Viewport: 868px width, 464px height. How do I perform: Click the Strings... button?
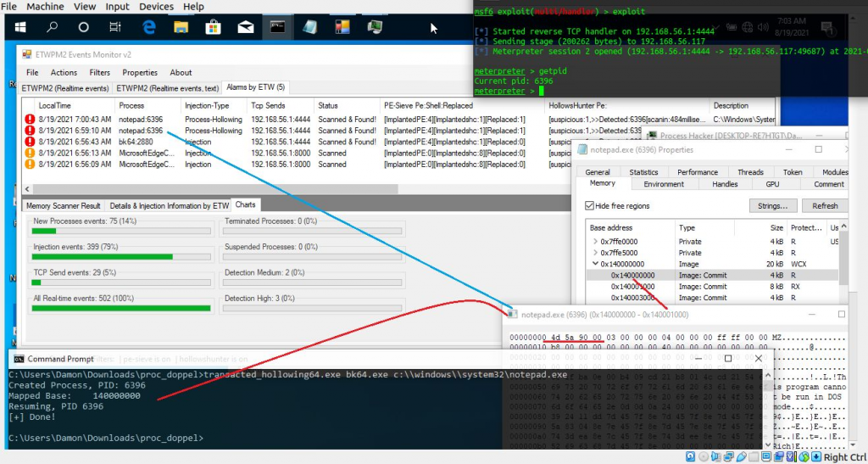pos(773,206)
